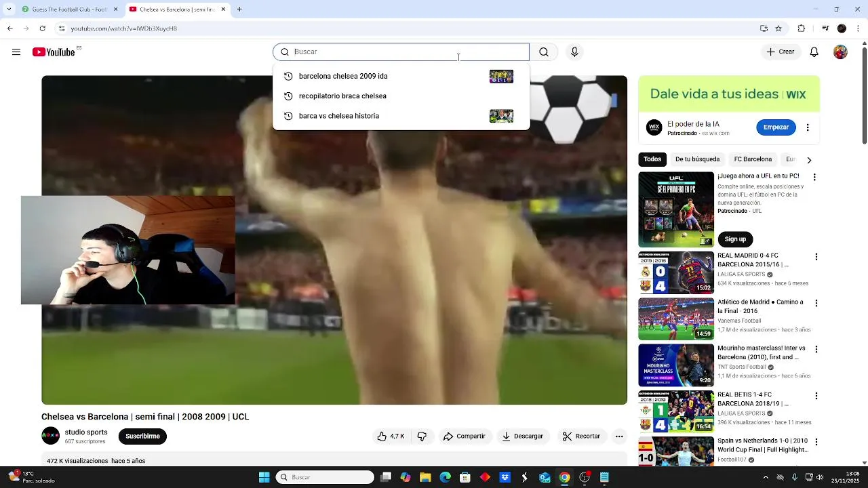The width and height of the screenshot is (868, 488).
Task: Open Real Madrid 0-4 Barcelona thumbnail
Action: pos(676,272)
